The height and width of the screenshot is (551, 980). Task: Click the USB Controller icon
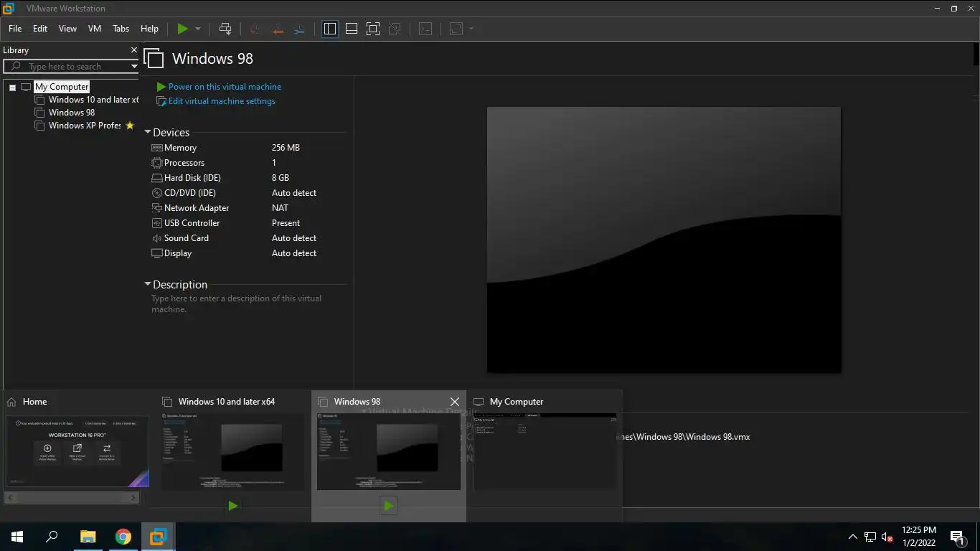pyautogui.click(x=157, y=223)
